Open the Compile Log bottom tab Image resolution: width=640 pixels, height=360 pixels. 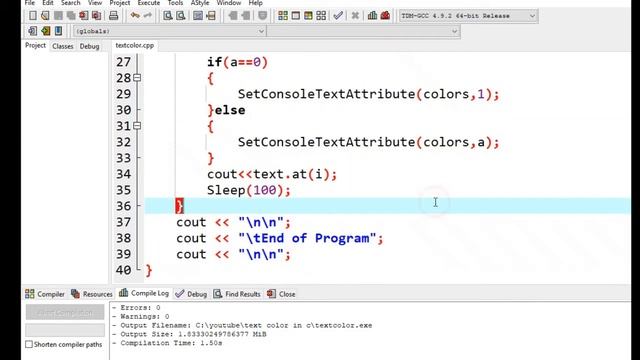click(x=144, y=293)
